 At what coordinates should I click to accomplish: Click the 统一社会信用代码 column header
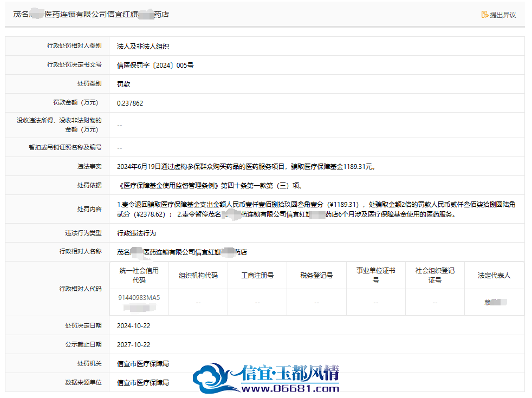pyautogui.click(x=139, y=275)
